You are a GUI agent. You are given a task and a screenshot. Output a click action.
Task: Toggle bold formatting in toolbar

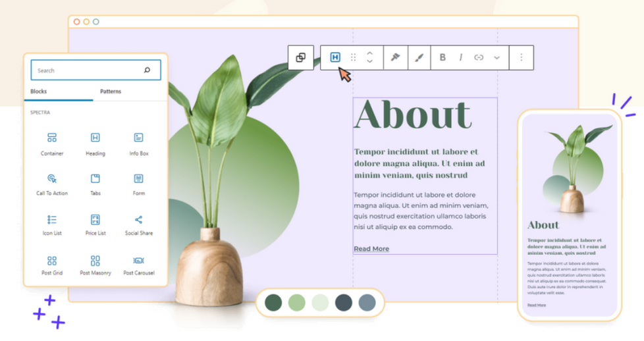coord(443,58)
